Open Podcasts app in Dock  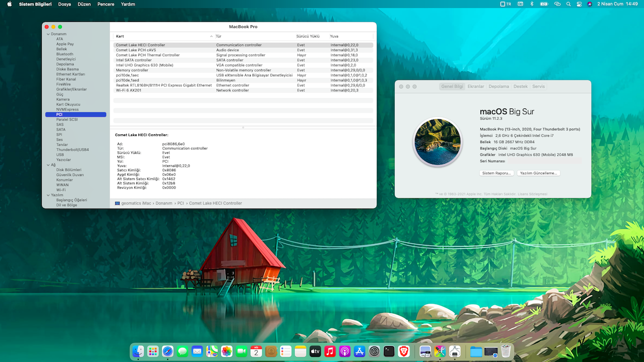[x=345, y=352]
